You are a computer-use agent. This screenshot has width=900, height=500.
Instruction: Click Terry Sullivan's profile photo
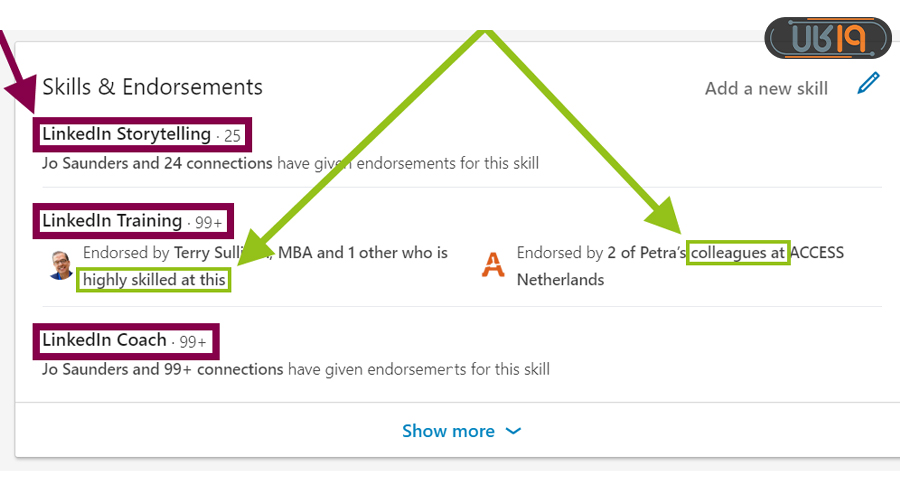pyautogui.click(x=61, y=265)
